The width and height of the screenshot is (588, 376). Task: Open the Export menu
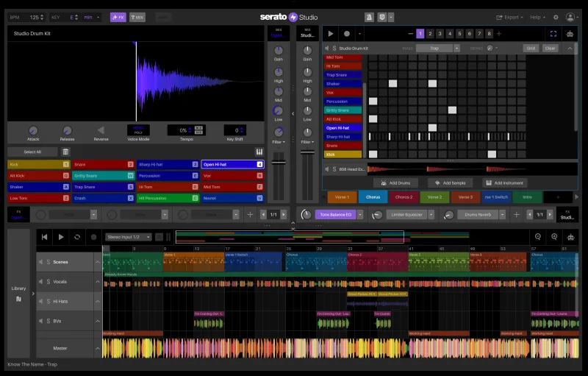pos(509,17)
